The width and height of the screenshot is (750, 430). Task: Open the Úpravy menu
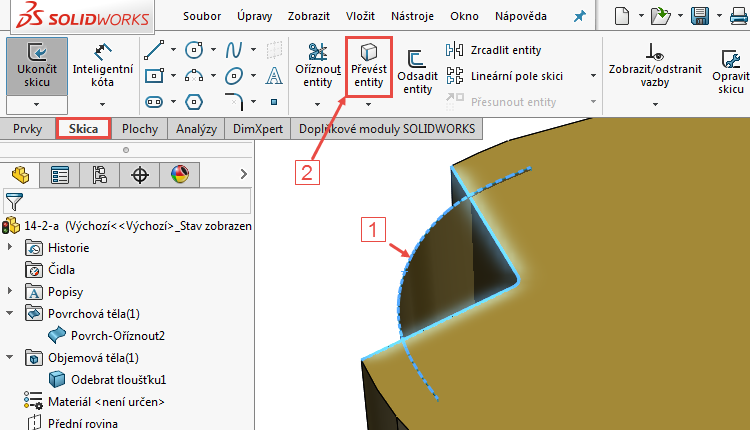tap(254, 16)
